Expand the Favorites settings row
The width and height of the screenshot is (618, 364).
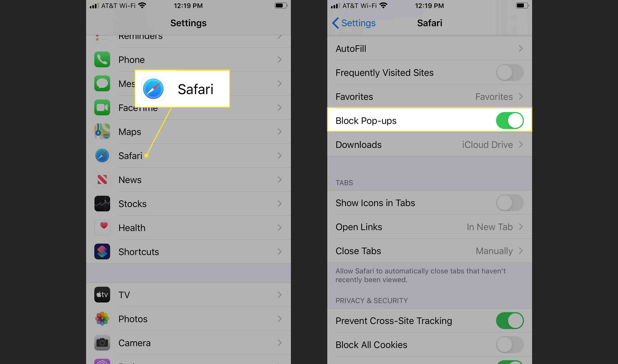(x=429, y=97)
